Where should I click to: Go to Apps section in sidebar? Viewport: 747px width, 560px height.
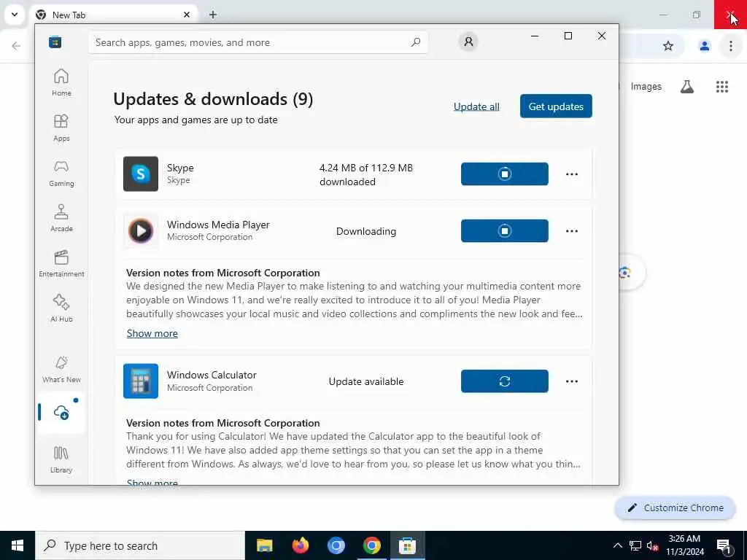61,128
